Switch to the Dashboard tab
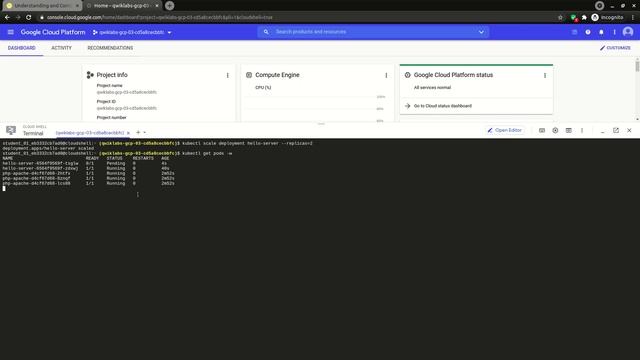 (22, 48)
